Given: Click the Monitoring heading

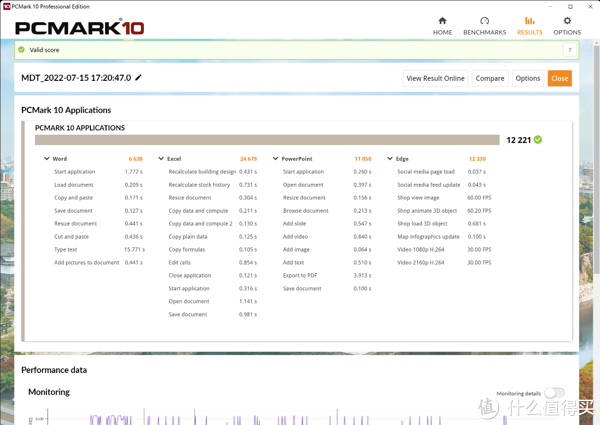Looking at the screenshot, I should click(x=49, y=392).
